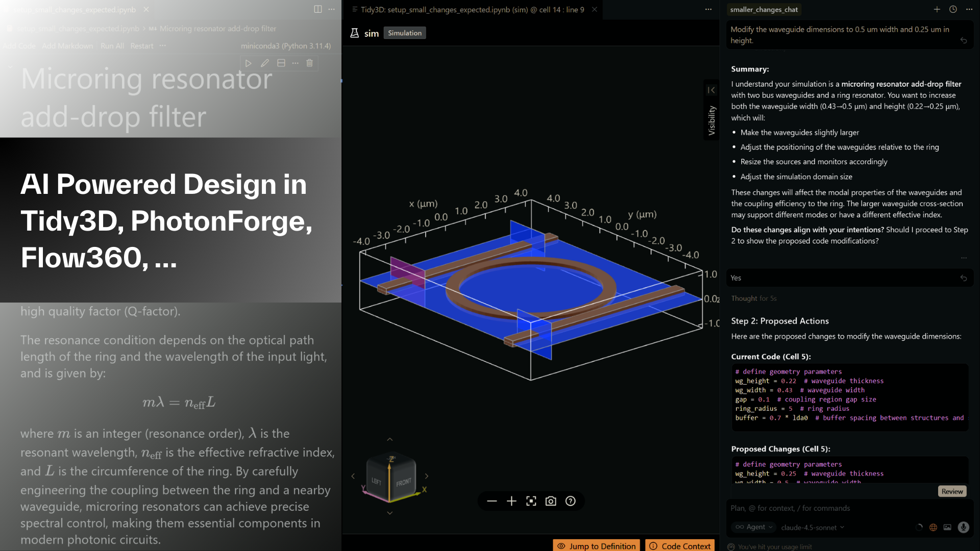The width and height of the screenshot is (980, 551).
Task: Open the claude-4.5-sonnet model dropdown
Action: [x=813, y=528]
